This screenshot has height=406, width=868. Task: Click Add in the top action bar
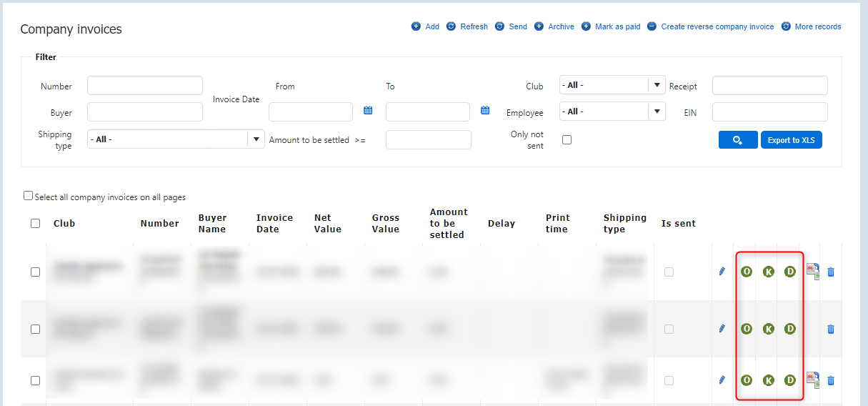426,26
